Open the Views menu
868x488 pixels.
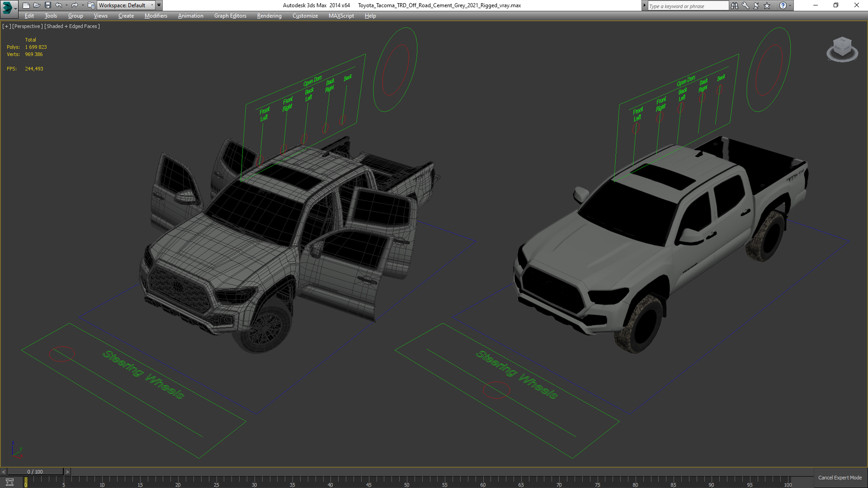[100, 16]
